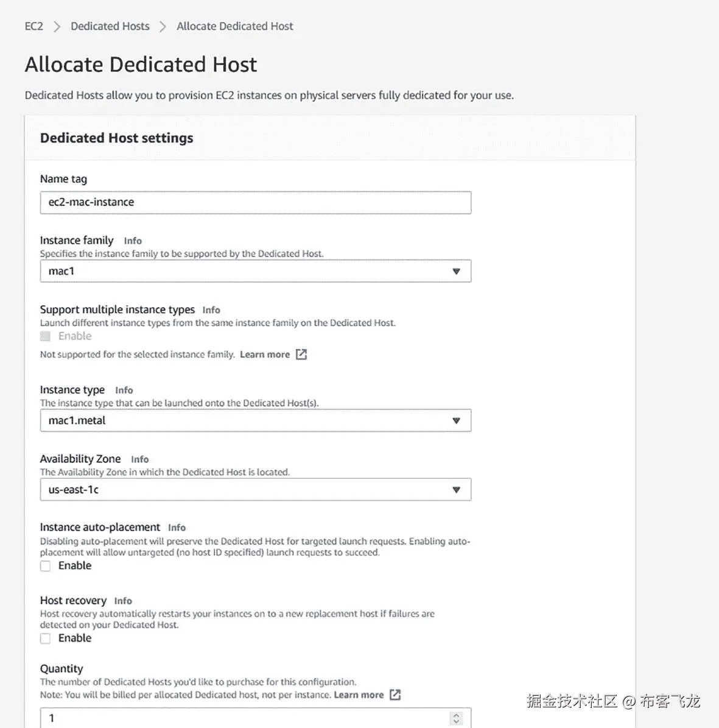The image size is (719, 728).
Task: Click the Allocate Dedicated Host page title
Action: 141,65
